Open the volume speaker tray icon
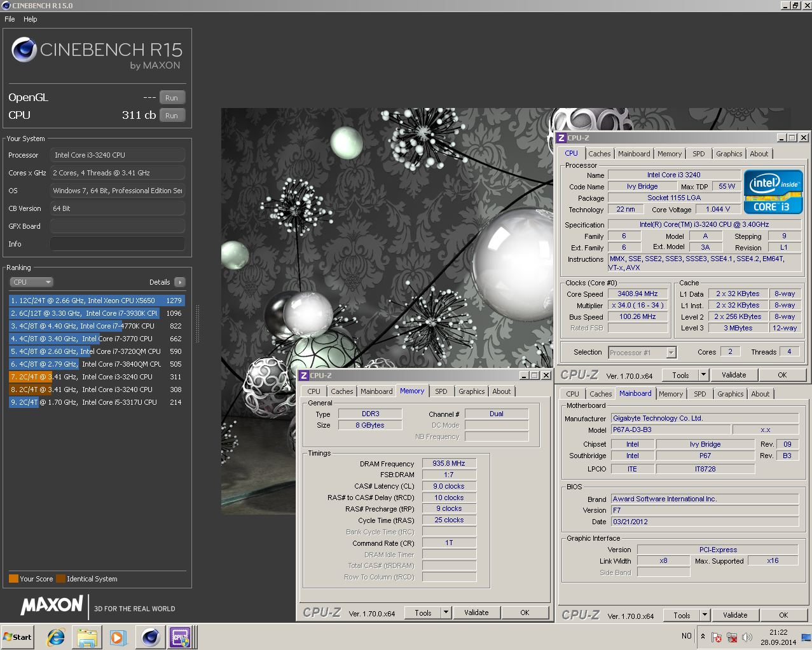This screenshot has width=812, height=650. (747, 637)
